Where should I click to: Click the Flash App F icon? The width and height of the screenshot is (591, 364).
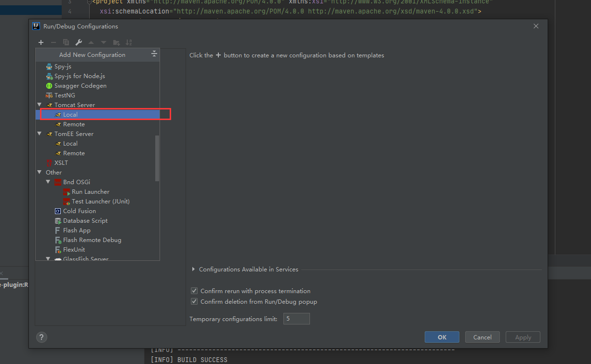click(58, 230)
